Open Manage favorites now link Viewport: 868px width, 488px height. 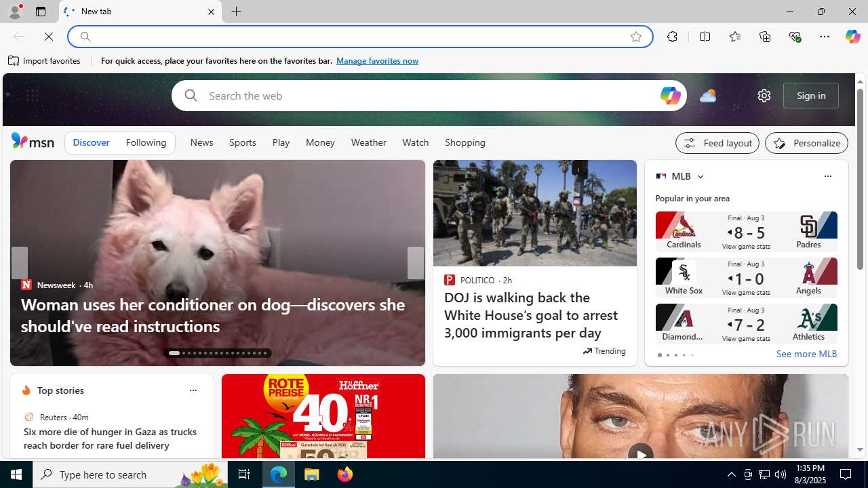coord(377,61)
